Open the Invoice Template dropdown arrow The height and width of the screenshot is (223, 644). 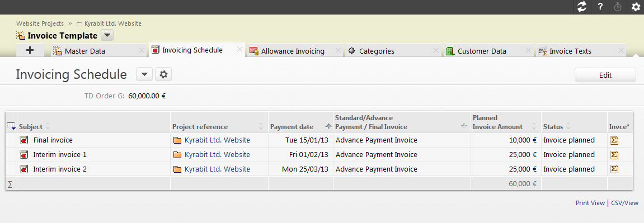click(107, 35)
